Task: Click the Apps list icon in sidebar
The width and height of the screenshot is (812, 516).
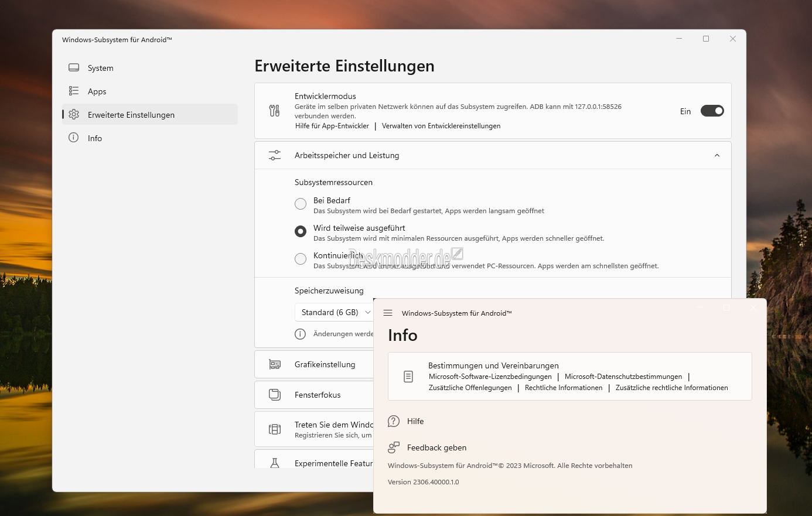Action: click(x=74, y=91)
